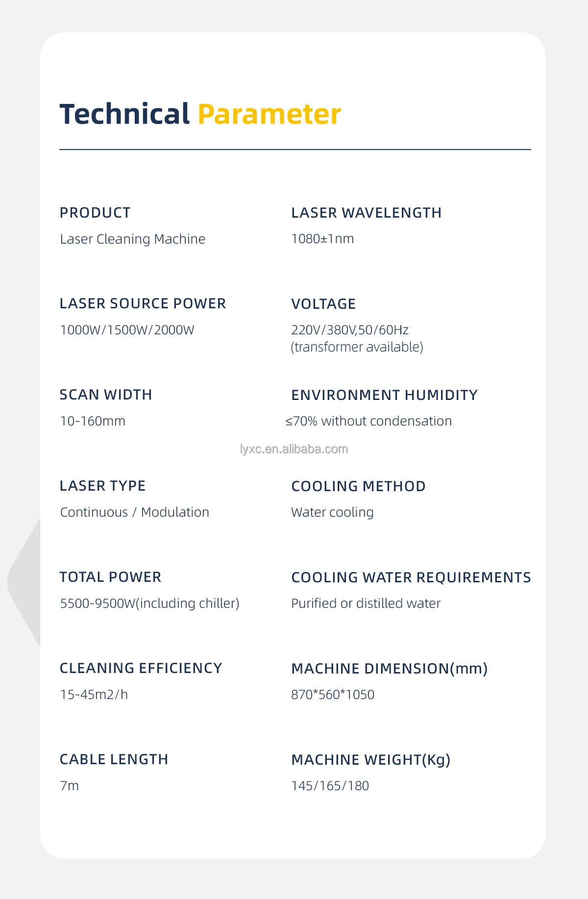Select the 1000W/1500W/2000W power value
The image size is (588, 899).
(127, 330)
